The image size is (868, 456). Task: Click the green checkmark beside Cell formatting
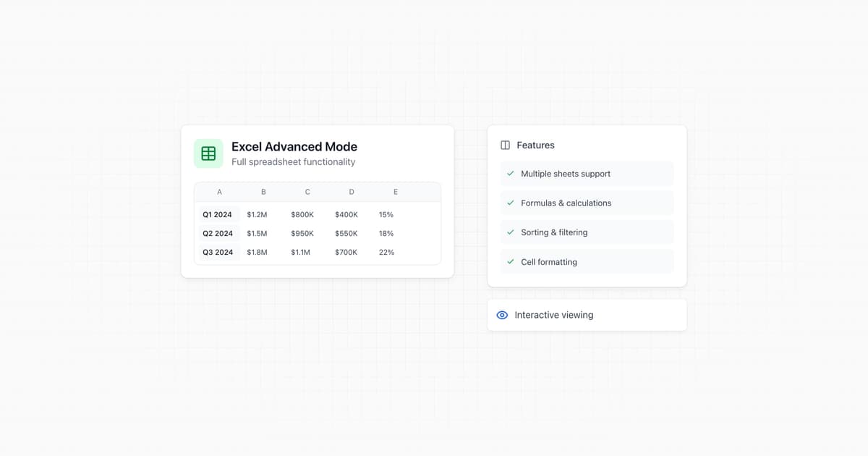pos(510,261)
